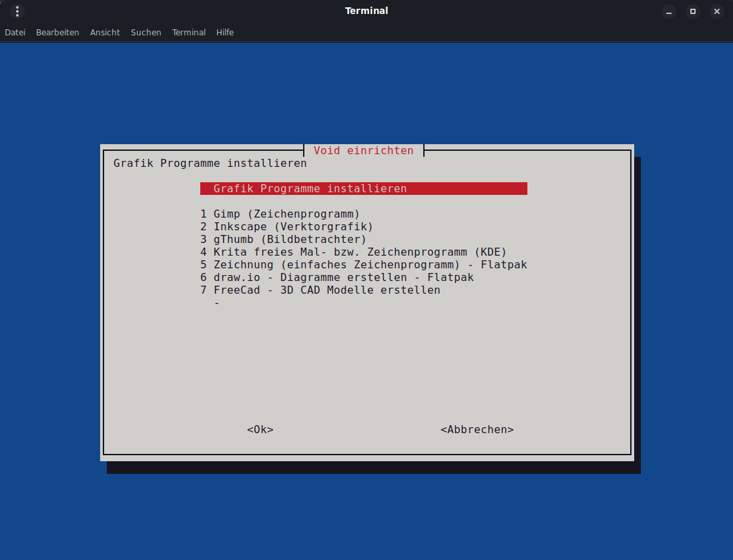Open the Bearbeiten menu

(57, 32)
